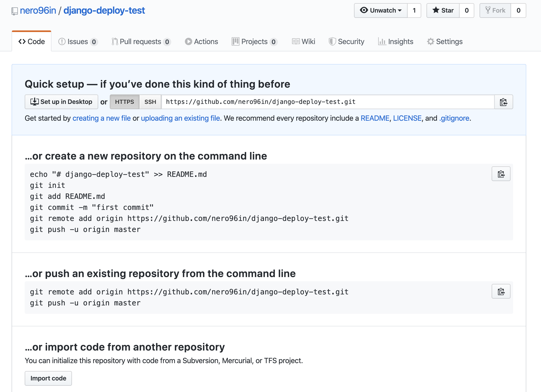The height and width of the screenshot is (392, 541).
Task: Open the watchers count next to Unwatch
Action: (x=414, y=10)
